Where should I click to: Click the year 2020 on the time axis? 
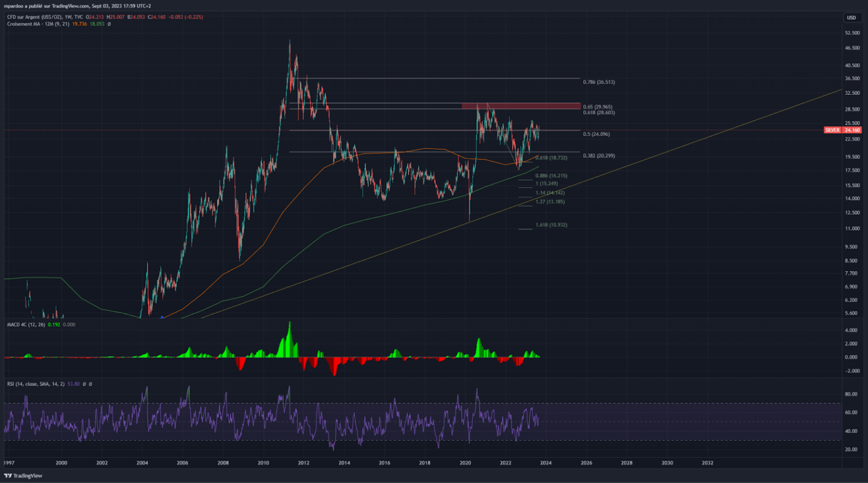tap(465, 462)
